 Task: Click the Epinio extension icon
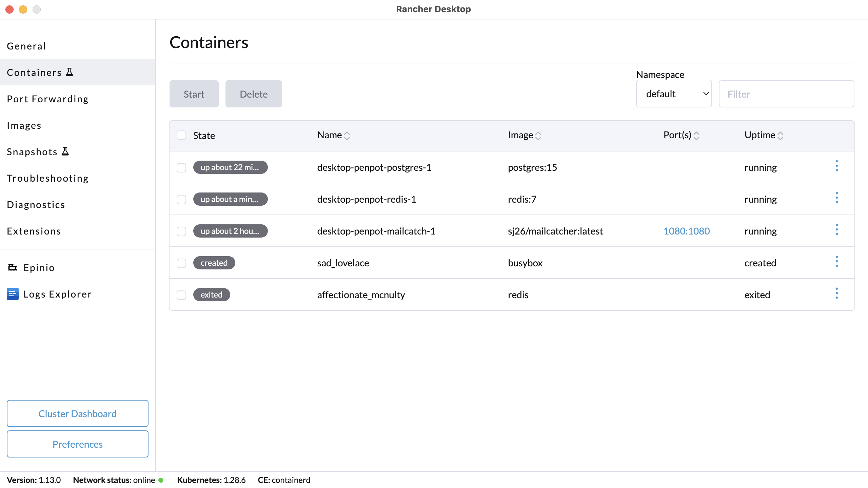click(13, 268)
